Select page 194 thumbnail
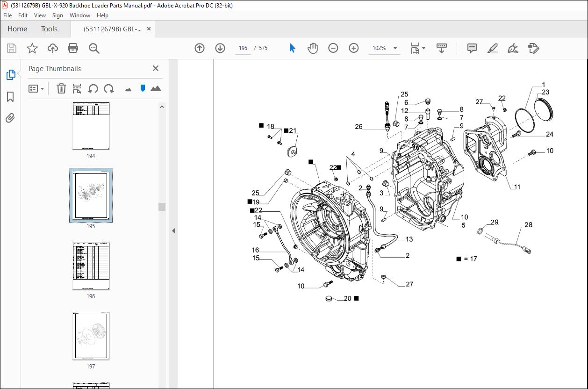Screen dimensions: 588x389 coord(91,126)
